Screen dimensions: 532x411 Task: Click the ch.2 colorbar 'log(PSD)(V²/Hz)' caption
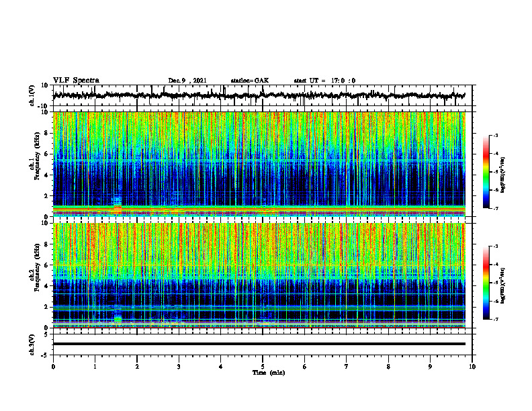[503, 285]
